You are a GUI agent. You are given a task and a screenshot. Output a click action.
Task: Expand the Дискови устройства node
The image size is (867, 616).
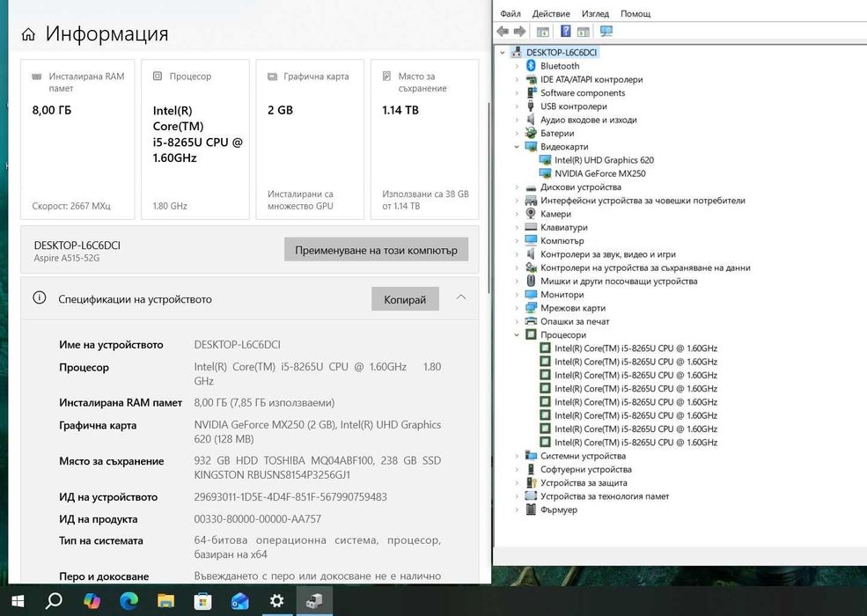click(517, 187)
